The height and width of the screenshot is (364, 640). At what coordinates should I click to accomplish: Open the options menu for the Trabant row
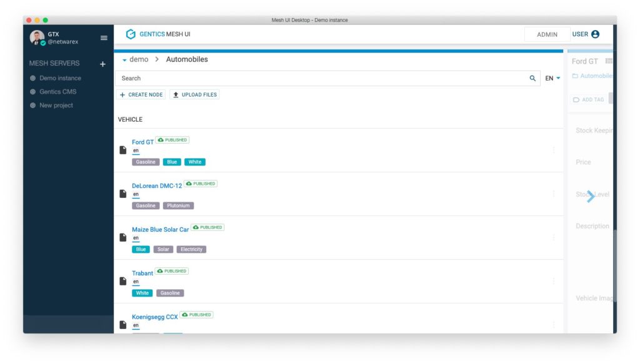(554, 281)
